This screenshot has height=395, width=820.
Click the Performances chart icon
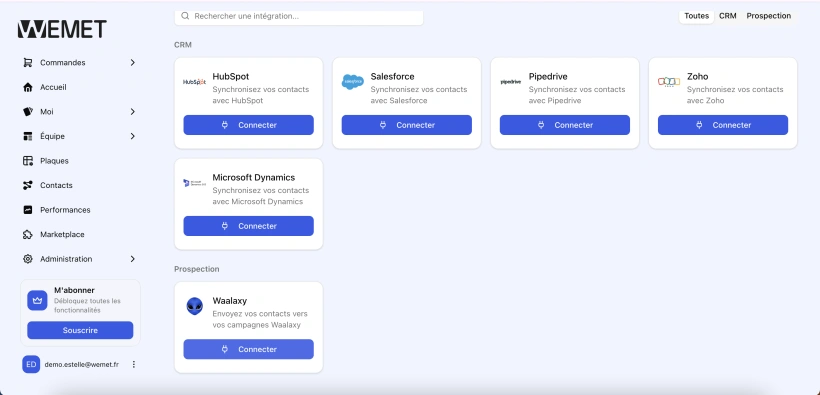[28, 210]
